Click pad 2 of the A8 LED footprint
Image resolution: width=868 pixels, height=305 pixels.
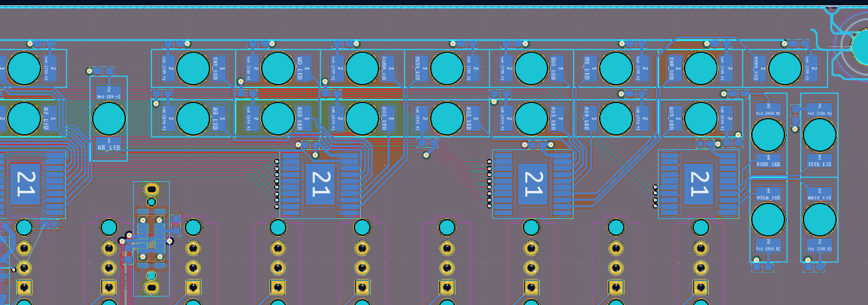tap(108, 93)
